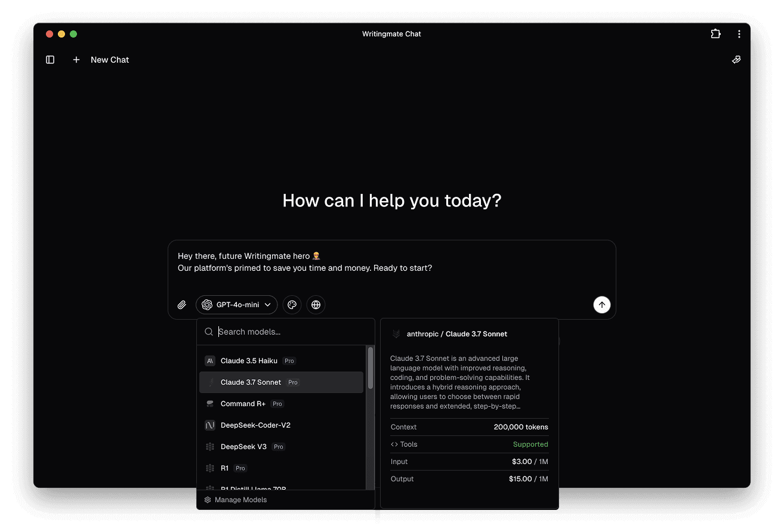Open the GPT-4o-mini model dropdown

[236, 305]
